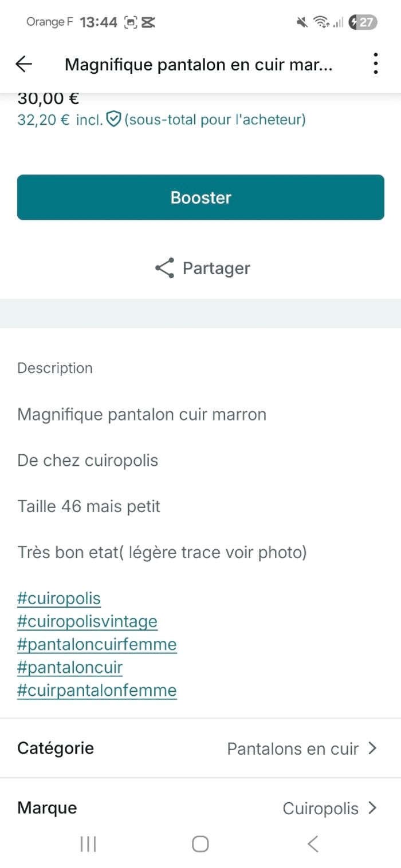The width and height of the screenshot is (401, 868).
Task: Expand Marque chevron for Cuiropolis
Action: [372, 808]
